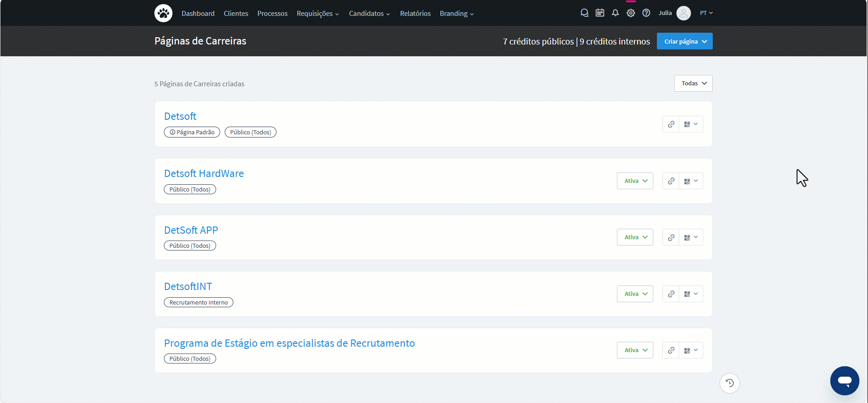Click Julia's profile avatar
Viewport: 868px width, 403px height.
pos(683,13)
